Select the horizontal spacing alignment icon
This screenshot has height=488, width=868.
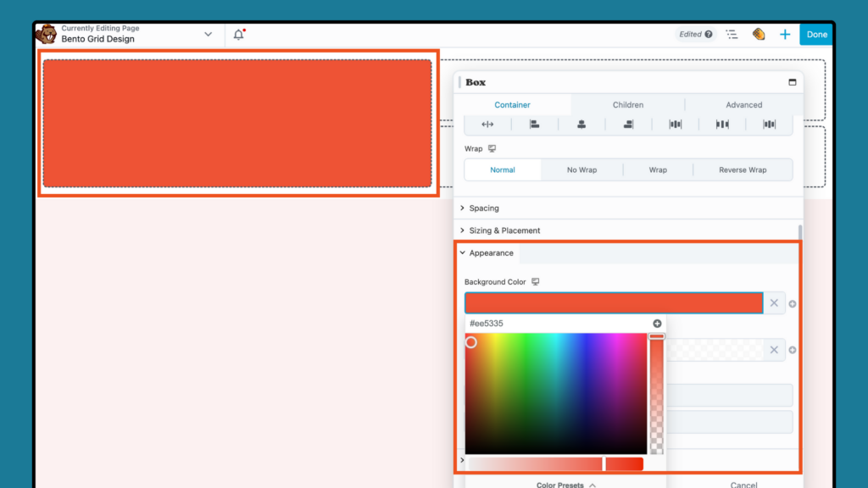pyautogui.click(x=487, y=124)
